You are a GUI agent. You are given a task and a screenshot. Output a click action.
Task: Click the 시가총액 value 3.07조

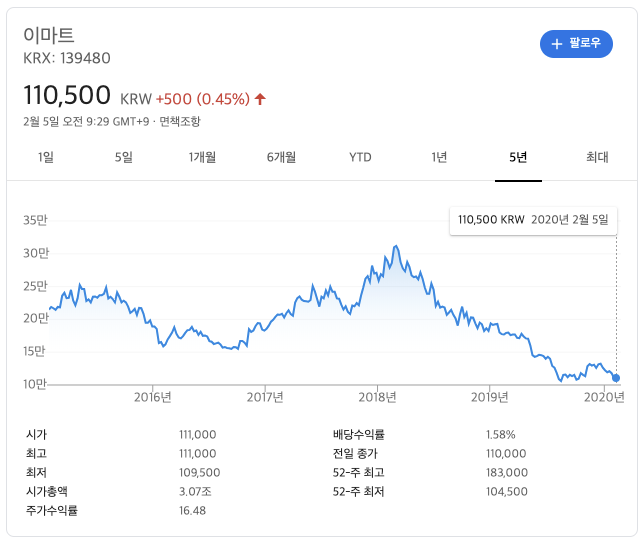[196, 491]
